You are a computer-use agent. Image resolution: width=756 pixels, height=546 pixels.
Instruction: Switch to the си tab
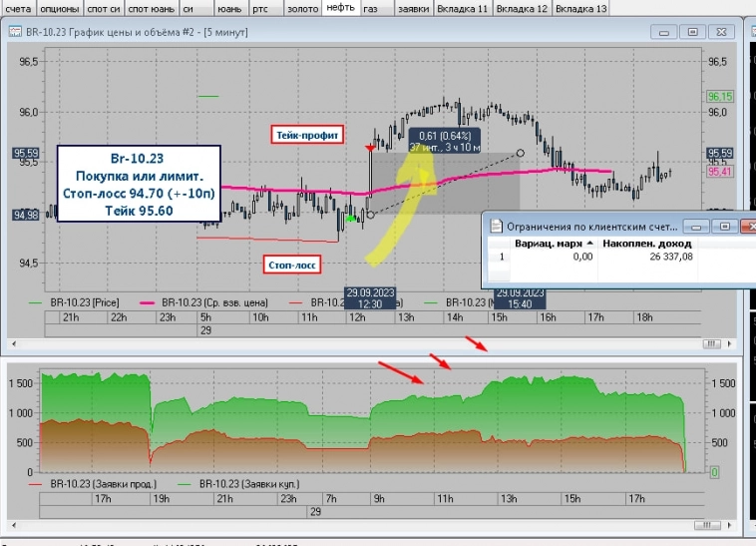195,8
